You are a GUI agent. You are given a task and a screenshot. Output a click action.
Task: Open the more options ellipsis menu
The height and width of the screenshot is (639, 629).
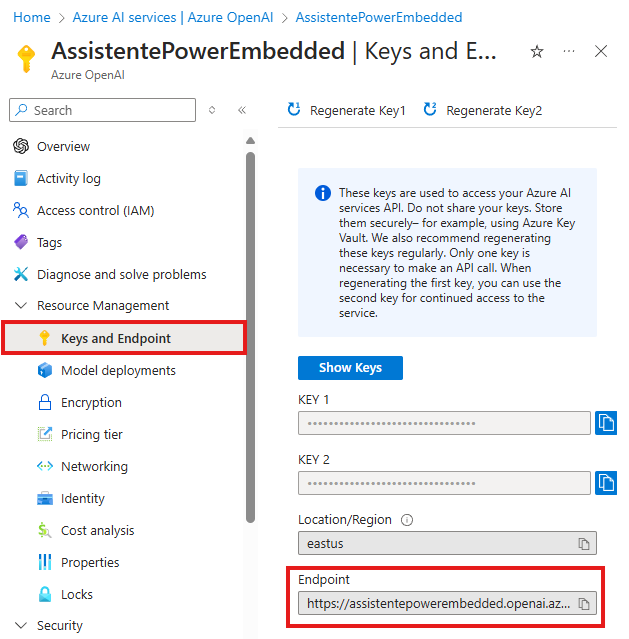[569, 51]
